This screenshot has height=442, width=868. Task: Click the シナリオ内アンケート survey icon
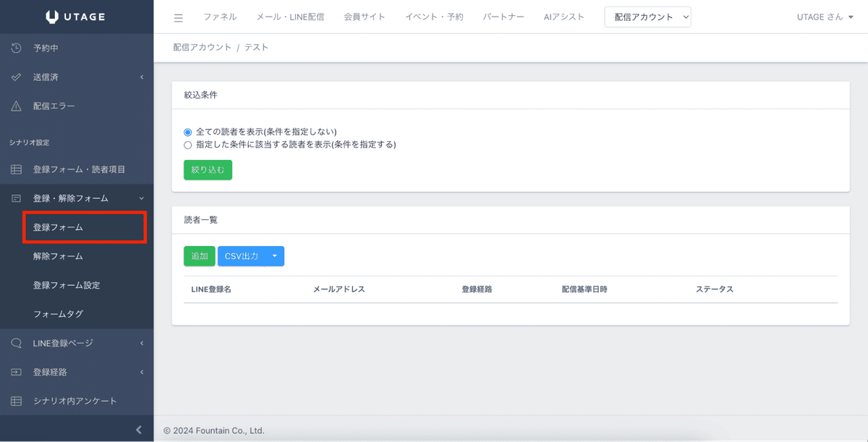[x=16, y=400]
